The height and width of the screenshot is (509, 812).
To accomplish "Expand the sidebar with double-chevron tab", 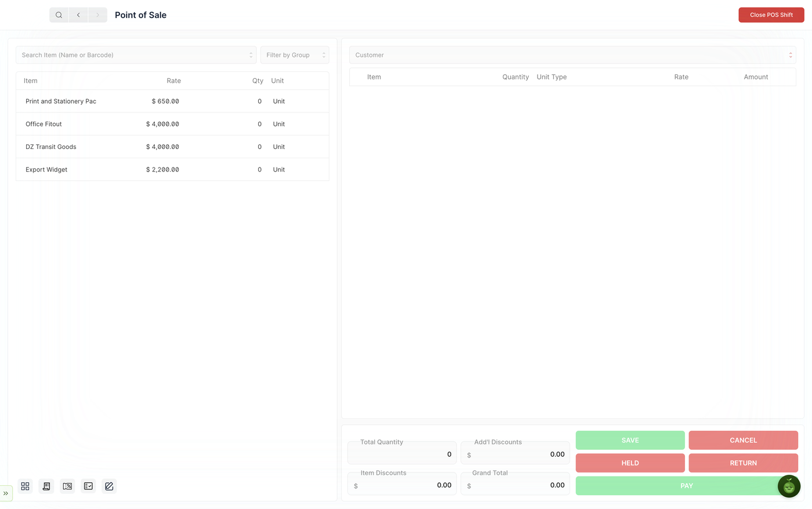I will click(x=6, y=493).
